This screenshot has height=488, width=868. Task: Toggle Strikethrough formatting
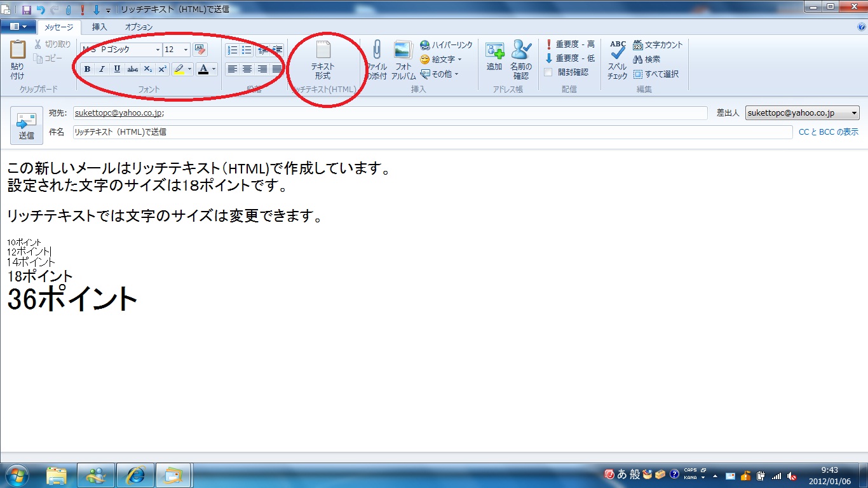point(132,69)
